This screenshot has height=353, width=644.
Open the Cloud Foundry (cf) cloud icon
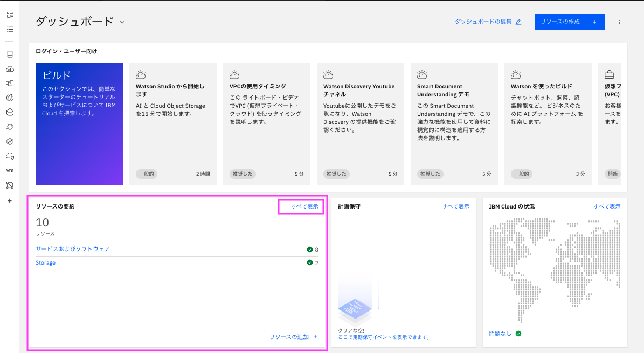(10, 69)
